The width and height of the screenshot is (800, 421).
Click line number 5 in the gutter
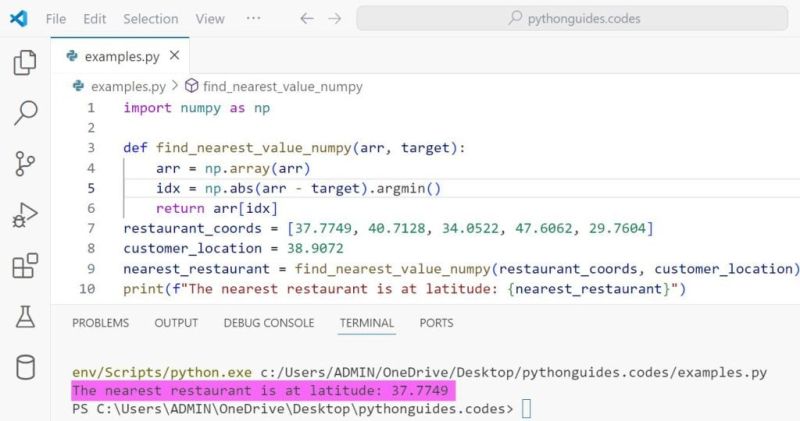91,188
